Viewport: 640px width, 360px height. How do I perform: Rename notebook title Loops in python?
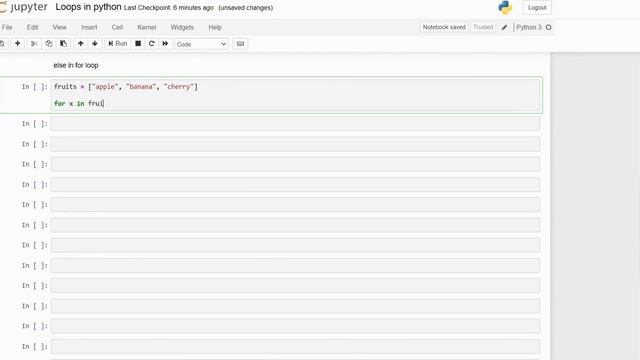tap(88, 7)
